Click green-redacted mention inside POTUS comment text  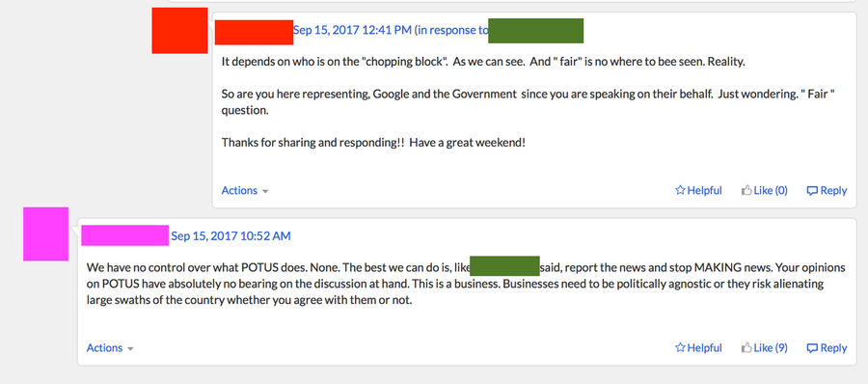coord(504,266)
